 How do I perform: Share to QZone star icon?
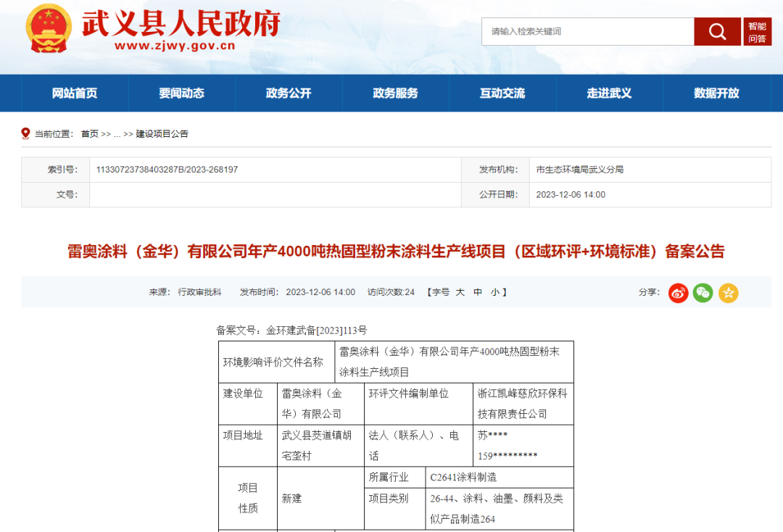pyautogui.click(x=728, y=293)
